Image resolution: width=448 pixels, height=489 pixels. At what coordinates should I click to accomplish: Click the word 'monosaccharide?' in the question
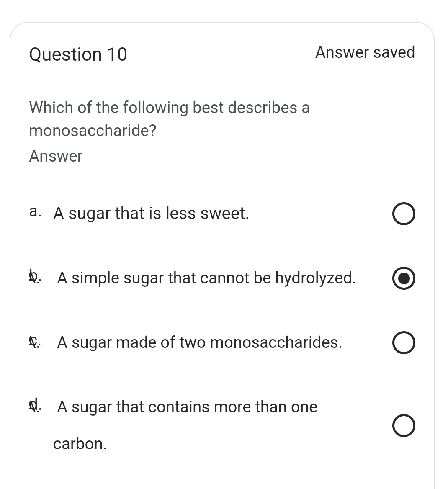pyautogui.click(x=93, y=131)
